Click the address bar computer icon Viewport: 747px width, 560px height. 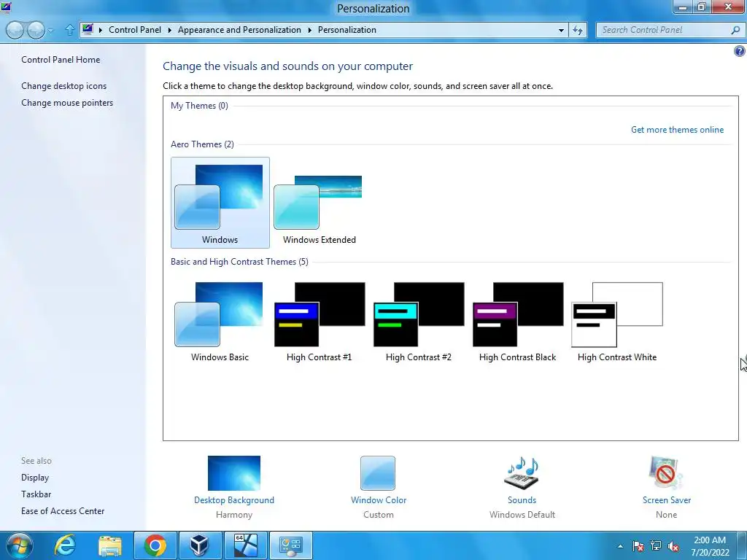pos(88,29)
